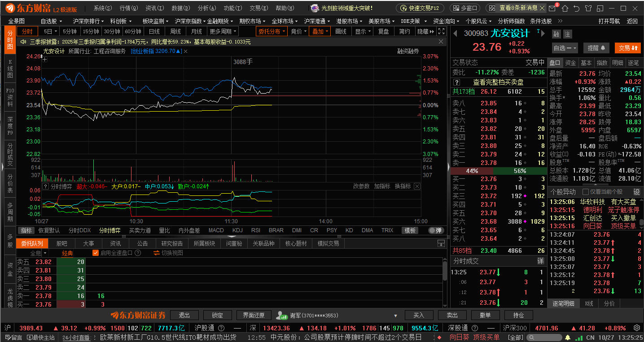Click 恢复默认 restore default button
The image size is (644, 342).
tap(49, 230)
